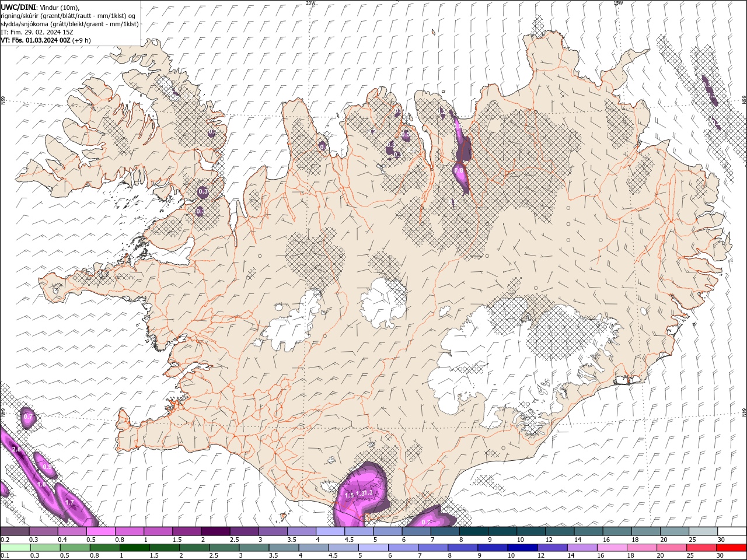Select the 'IT: Fim. 29. 02. 2024 15Z' line
747x560 pixels.
point(37,32)
